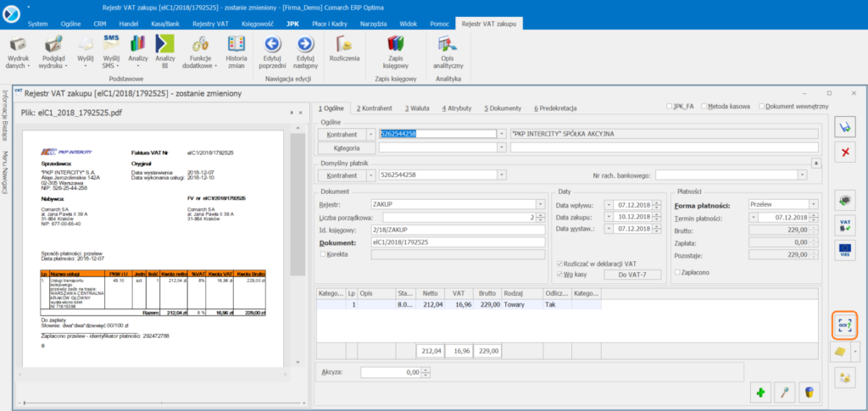Click the seal icon below the red X
Image resolution: width=868 pixels, height=411 pixels.
click(x=845, y=200)
